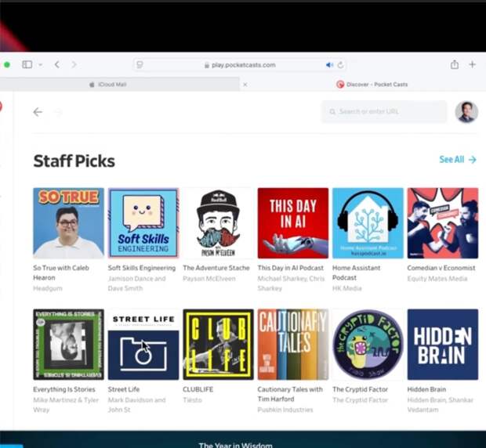Open the Soft Skills Engineering artwork
Screen dimensions: 486x448
143,223
